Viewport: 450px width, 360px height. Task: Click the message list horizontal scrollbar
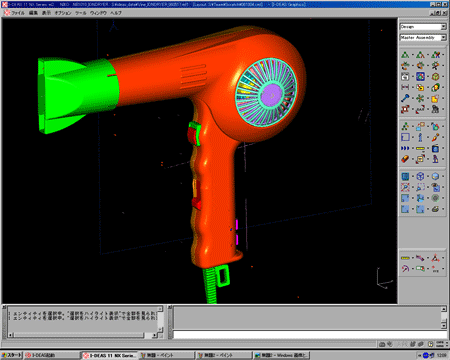[x=83, y=335]
